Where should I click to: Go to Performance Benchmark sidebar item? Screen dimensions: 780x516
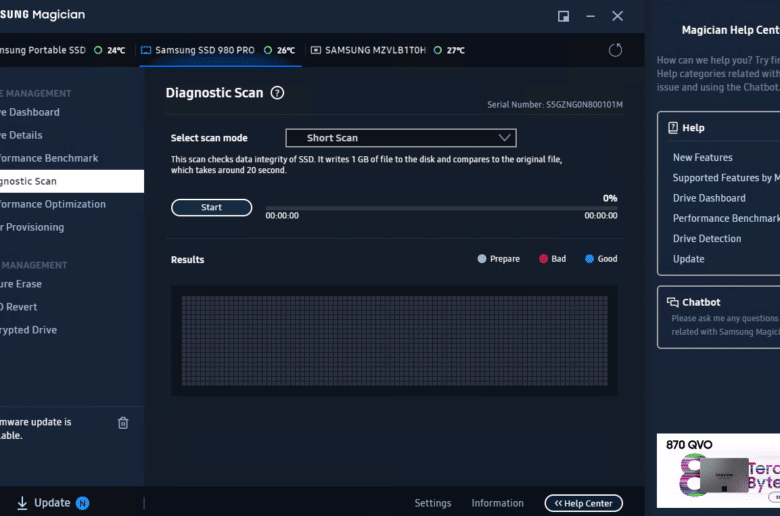click(49, 158)
